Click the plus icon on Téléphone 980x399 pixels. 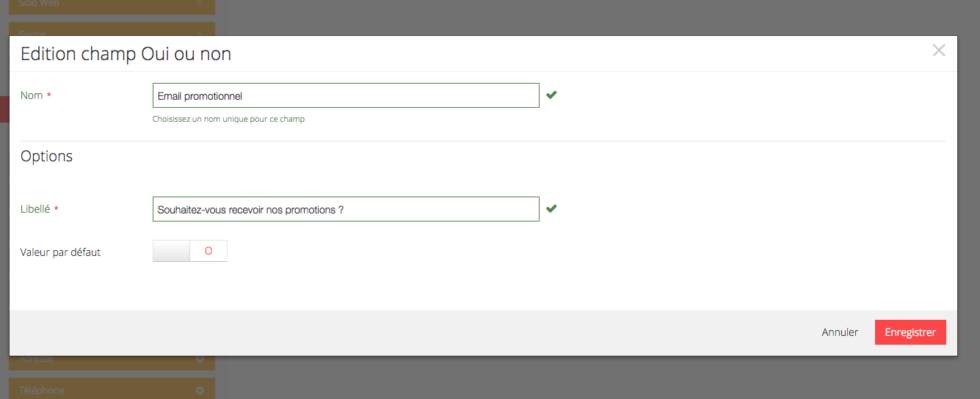200,390
